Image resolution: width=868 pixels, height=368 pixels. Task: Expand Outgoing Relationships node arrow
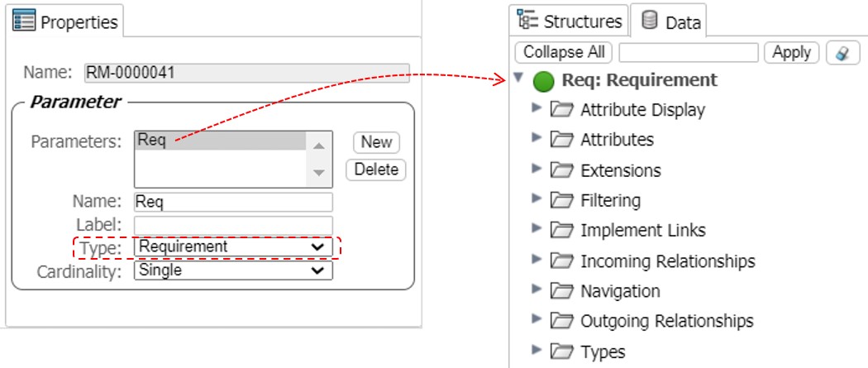coord(537,319)
